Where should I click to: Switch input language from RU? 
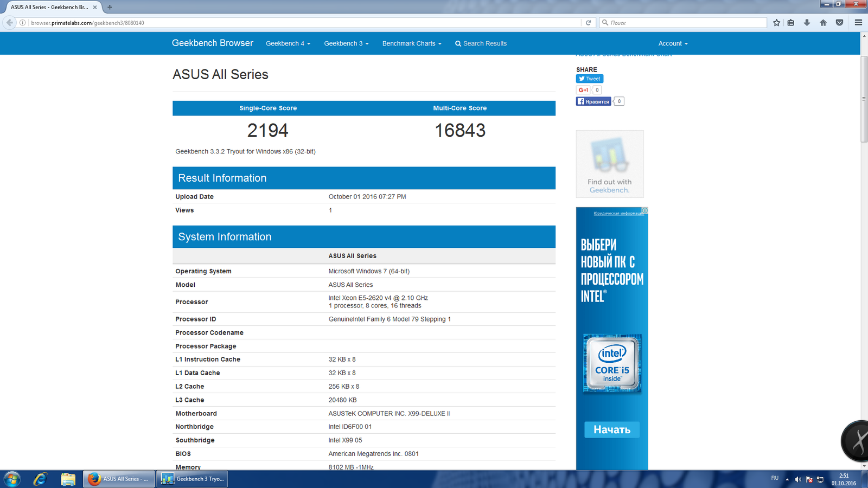(775, 478)
